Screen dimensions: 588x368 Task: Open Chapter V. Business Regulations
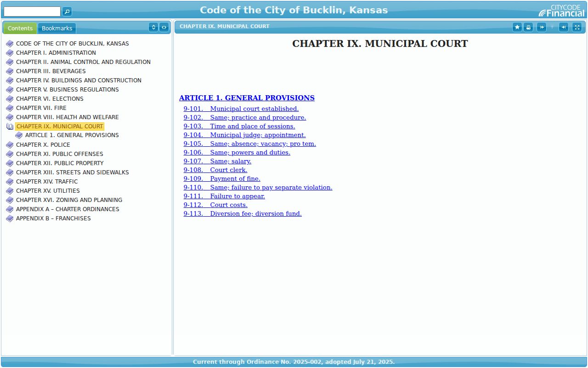coord(68,90)
